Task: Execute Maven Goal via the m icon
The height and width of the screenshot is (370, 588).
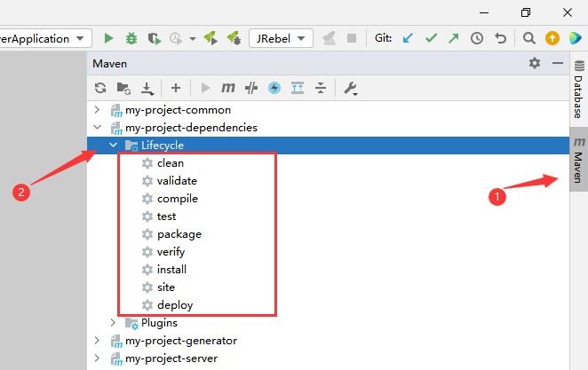Action: tap(228, 88)
